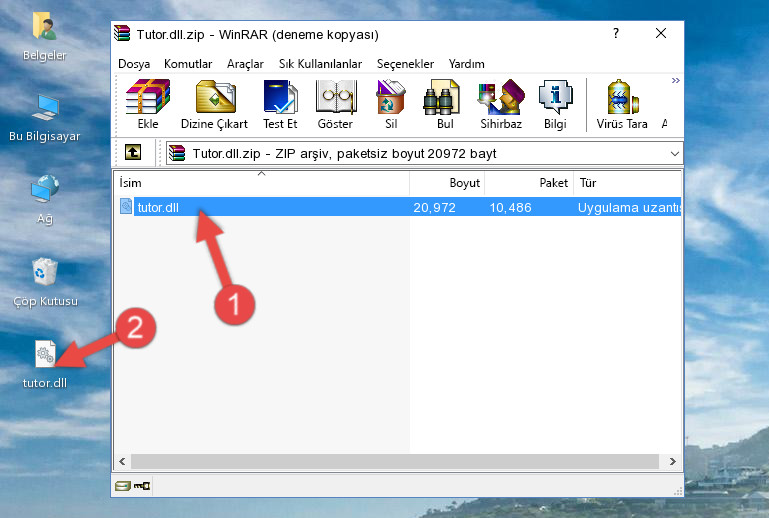Sort by the Paket column header
Image resolution: width=769 pixels, height=518 pixels.
tap(529, 183)
